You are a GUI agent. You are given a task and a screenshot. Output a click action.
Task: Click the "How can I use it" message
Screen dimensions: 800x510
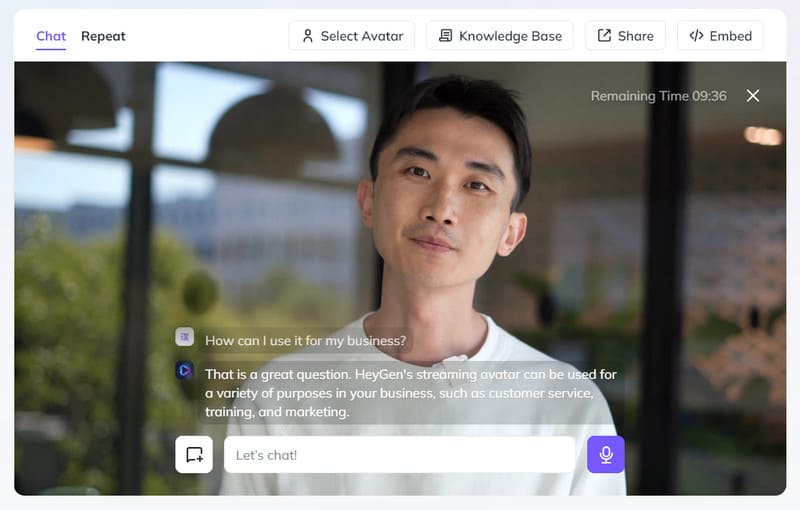[x=305, y=340]
